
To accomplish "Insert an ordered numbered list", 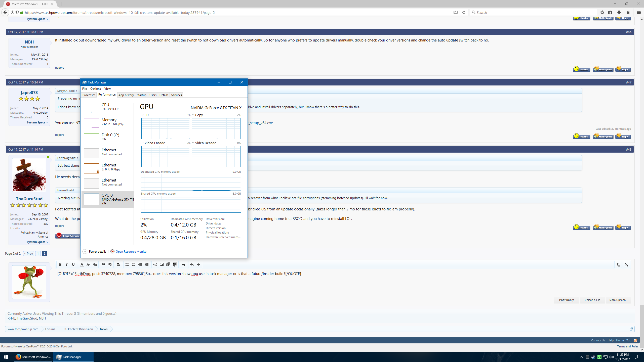I will pyautogui.click(x=134, y=264).
